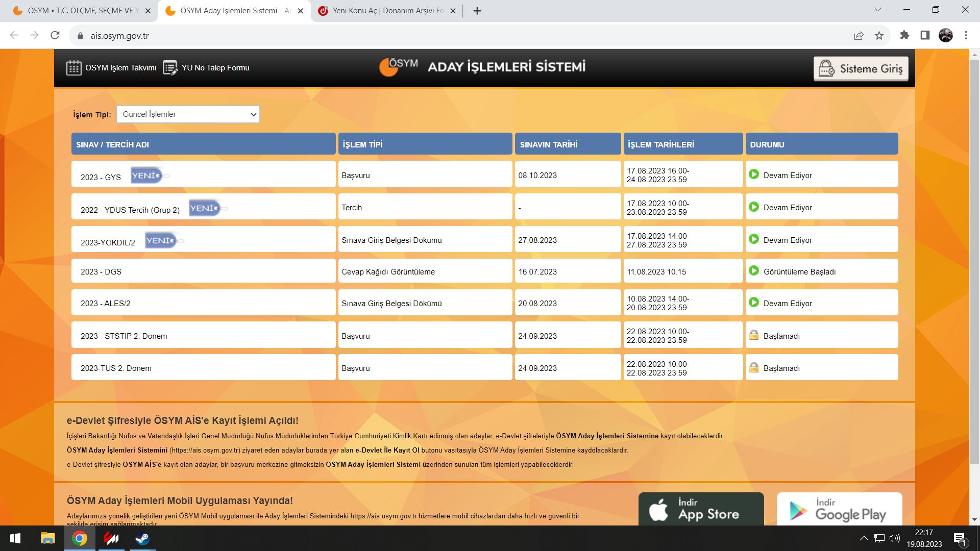Click lock icon in 2023-TUS 2. Dönem row

[754, 367]
